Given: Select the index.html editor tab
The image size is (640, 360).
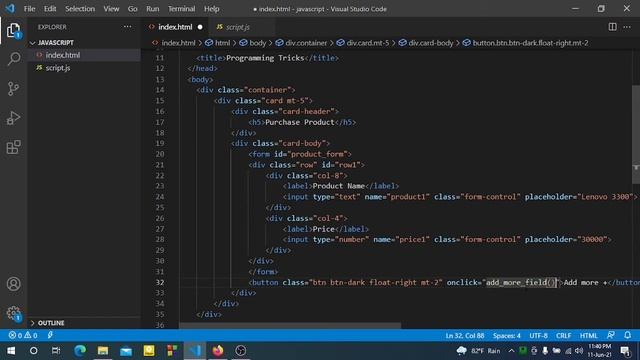Looking at the screenshot, I should pyautogui.click(x=175, y=27).
